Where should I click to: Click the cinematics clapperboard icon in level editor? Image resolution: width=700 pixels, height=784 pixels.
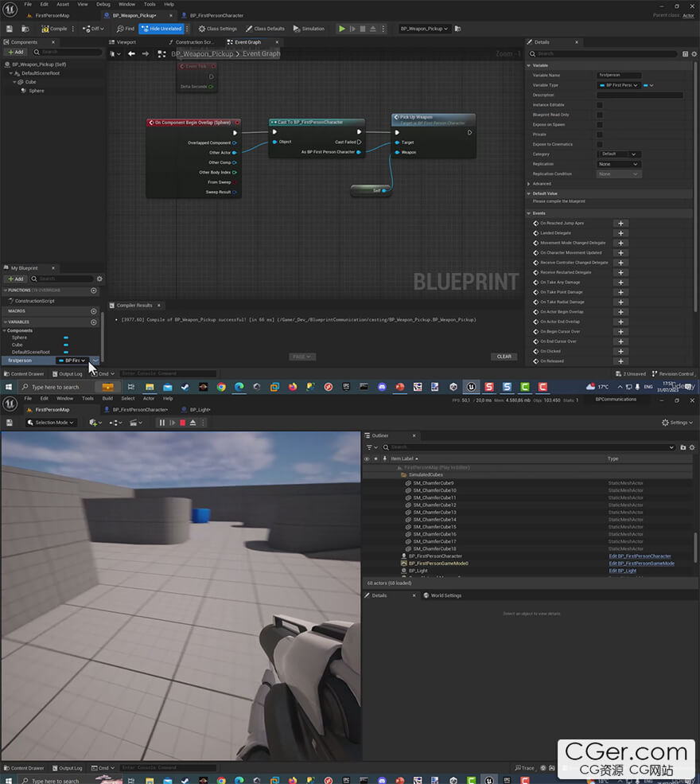(x=136, y=423)
